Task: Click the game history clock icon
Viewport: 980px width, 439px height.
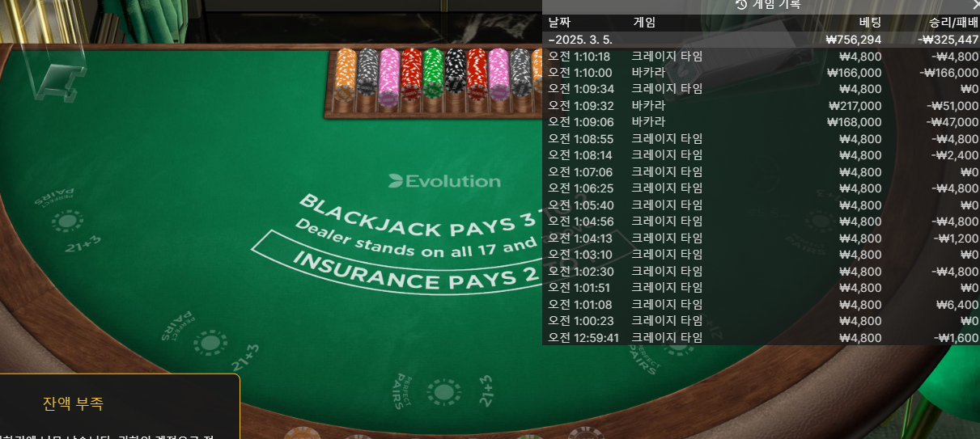Action: pos(741,4)
